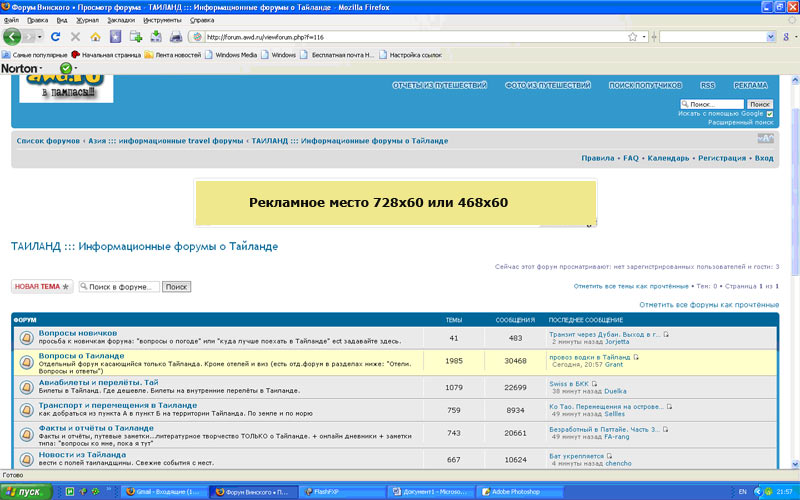800x500 pixels.
Task: Click the font size change icon in breadcrumb bar
Action: [765, 138]
